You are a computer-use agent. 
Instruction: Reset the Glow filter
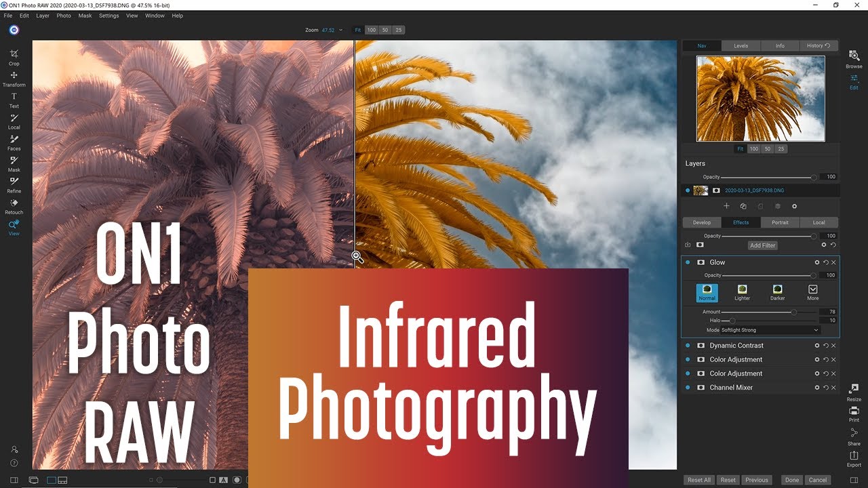[x=826, y=262]
